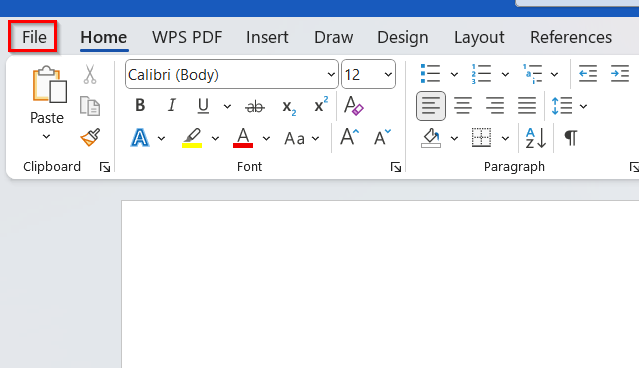Image resolution: width=639 pixels, height=368 pixels.
Task: Open Font dialog launcher
Action: [396, 167]
